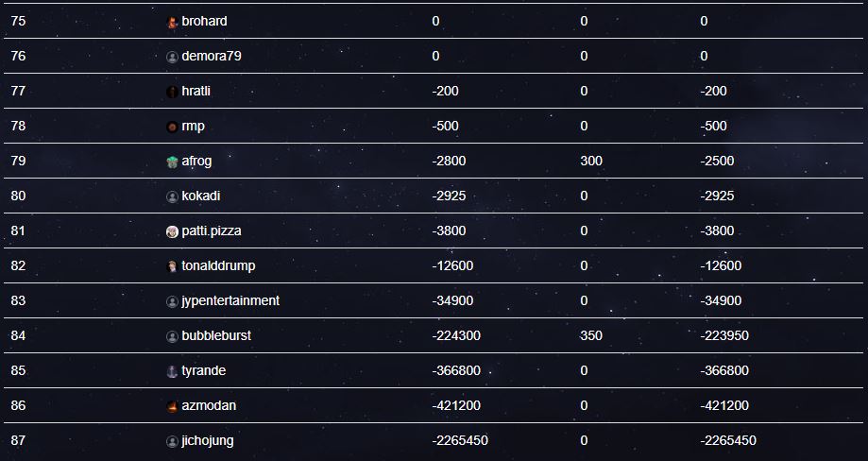868x461 pixels.
Task: Open the jichojung username link
Action: point(208,440)
